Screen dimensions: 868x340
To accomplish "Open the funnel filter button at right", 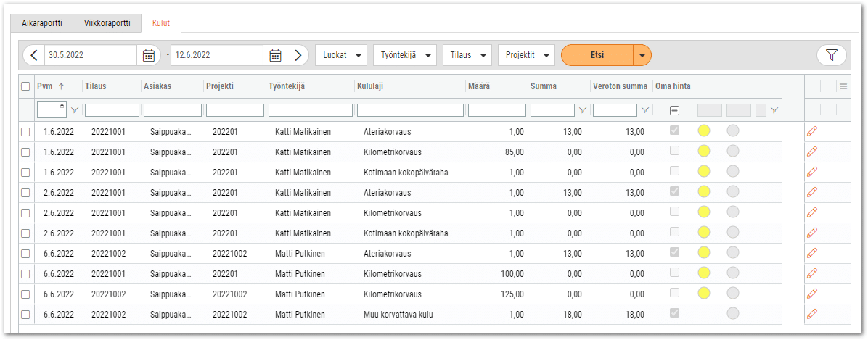I will (x=832, y=54).
